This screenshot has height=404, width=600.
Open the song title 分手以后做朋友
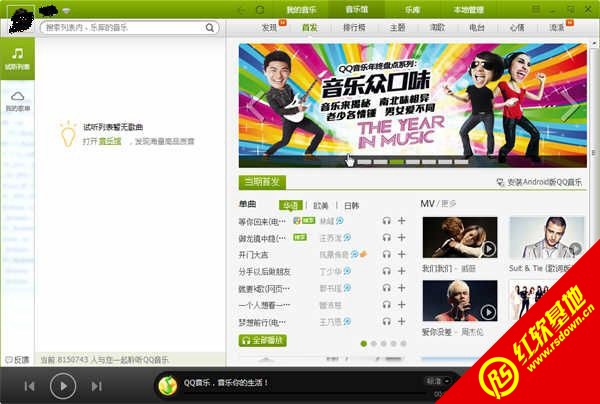[x=265, y=272]
